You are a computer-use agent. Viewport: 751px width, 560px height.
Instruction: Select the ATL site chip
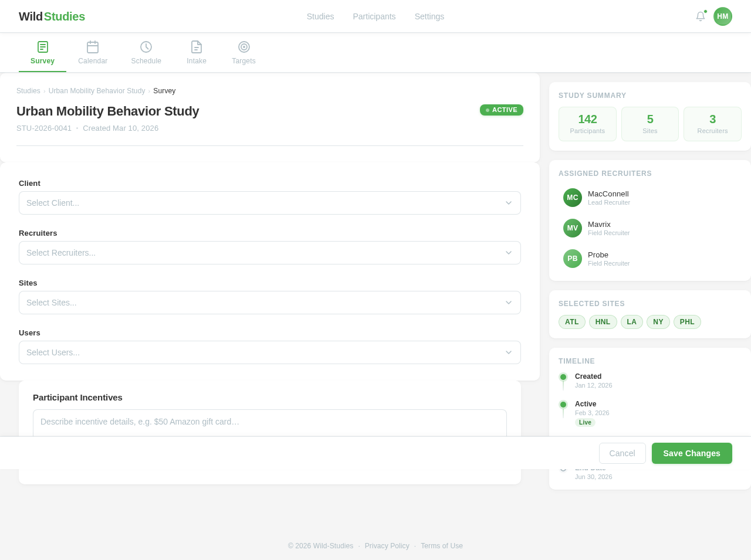tap(571, 321)
